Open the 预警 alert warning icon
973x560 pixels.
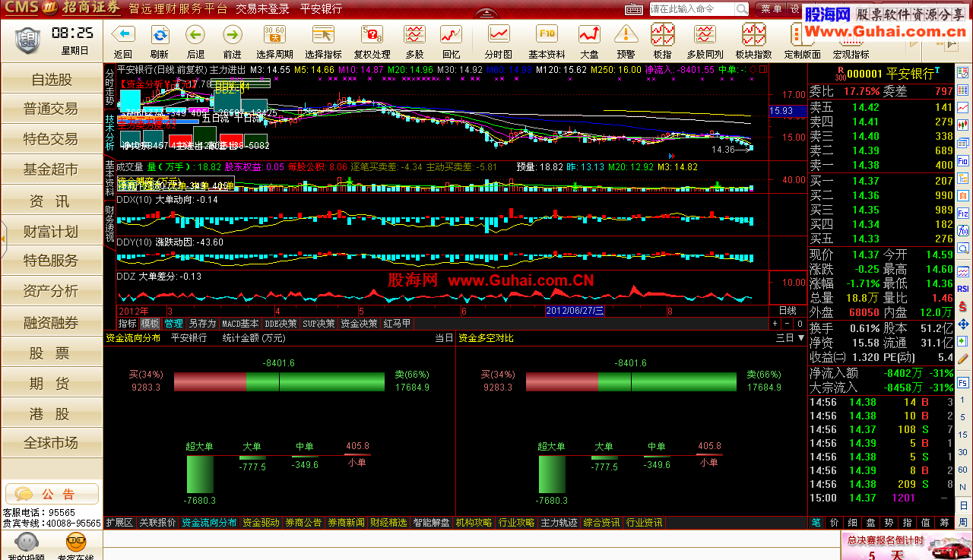click(x=626, y=34)
